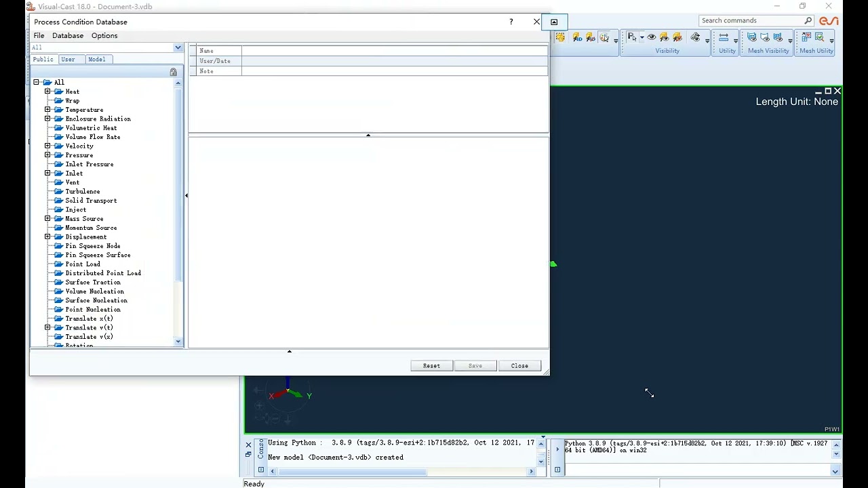
Task: Click the mesh grid star icon in Mesh Utility
Action: click(x=806, y=37)
